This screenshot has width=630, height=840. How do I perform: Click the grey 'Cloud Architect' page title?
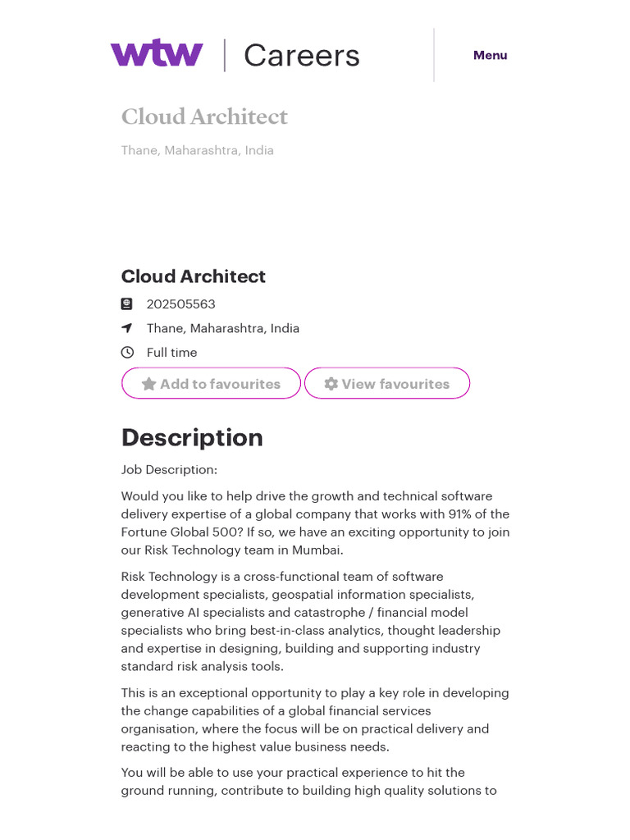tap(204, 116)
